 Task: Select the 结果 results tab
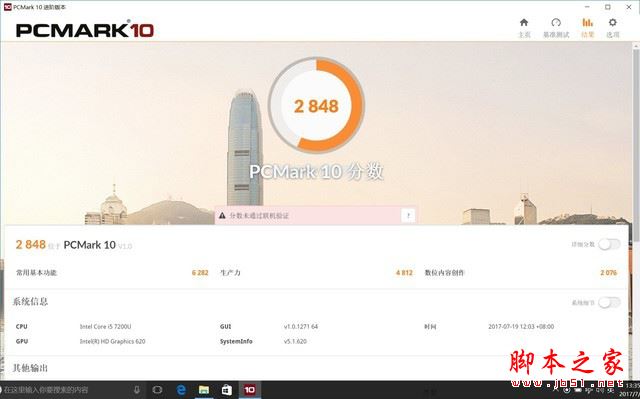pyautogui.click(x=587, y=28)
